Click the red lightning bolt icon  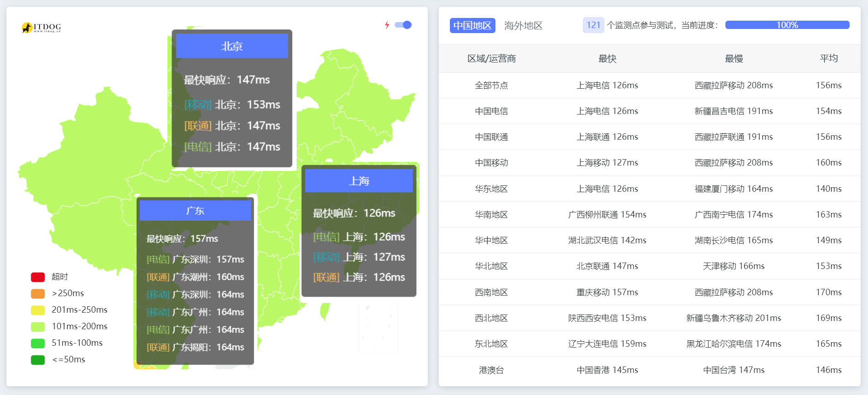point(387,25)
